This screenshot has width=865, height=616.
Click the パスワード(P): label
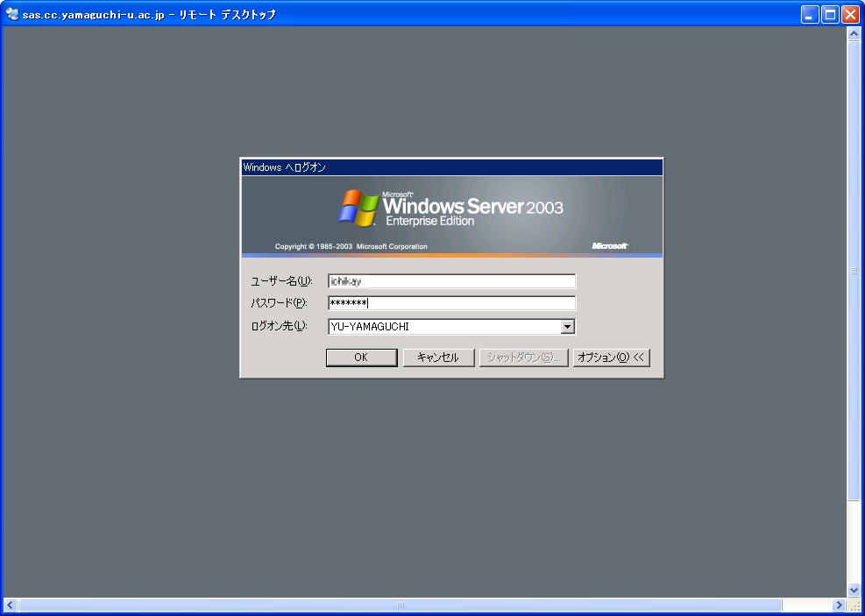(x=280, y=303)
